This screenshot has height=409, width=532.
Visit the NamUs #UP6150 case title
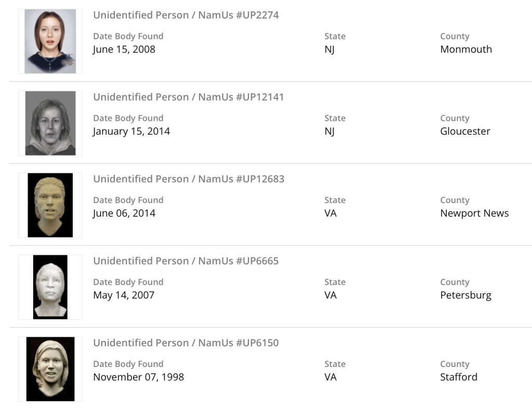(x=186, y=343)
